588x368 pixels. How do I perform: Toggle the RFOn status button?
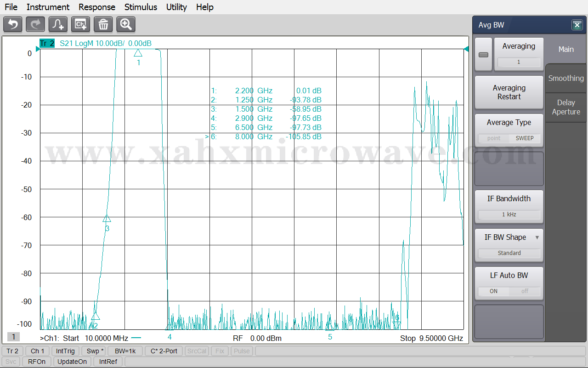tap(37, 362)
